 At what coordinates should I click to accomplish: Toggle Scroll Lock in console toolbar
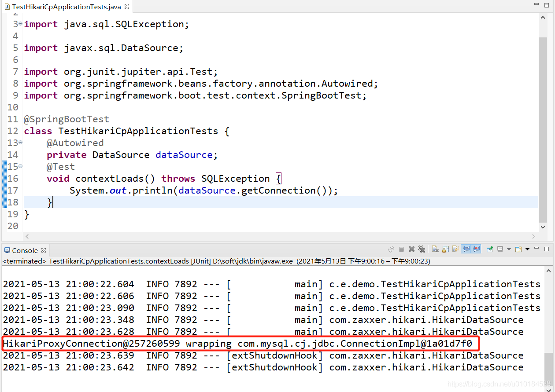(x=445, y=249)
